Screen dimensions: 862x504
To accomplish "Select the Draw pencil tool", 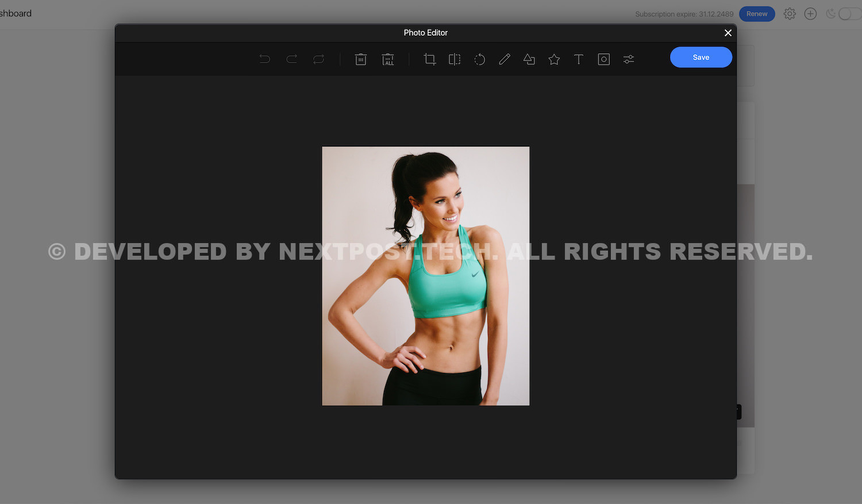I will tap(505, 59).
